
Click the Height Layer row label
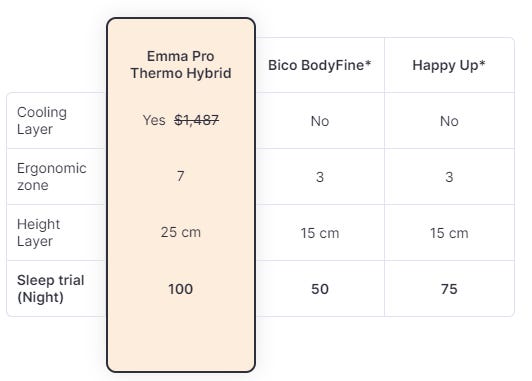pyautogui.click(x=38, y=232)
